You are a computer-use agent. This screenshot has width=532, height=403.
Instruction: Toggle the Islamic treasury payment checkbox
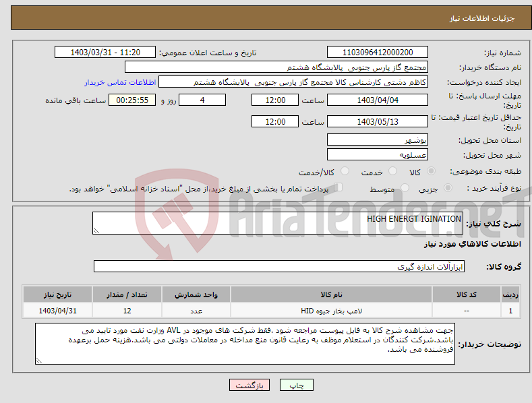[338, 187]
